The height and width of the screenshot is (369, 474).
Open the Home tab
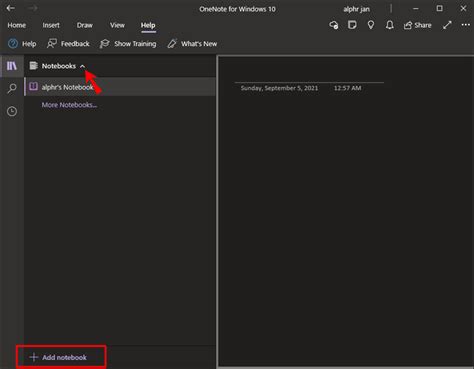coord(17,25)
